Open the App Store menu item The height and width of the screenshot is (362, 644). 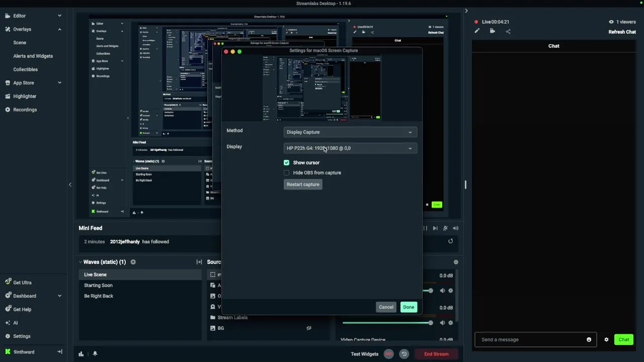click(x=23, y=82)
